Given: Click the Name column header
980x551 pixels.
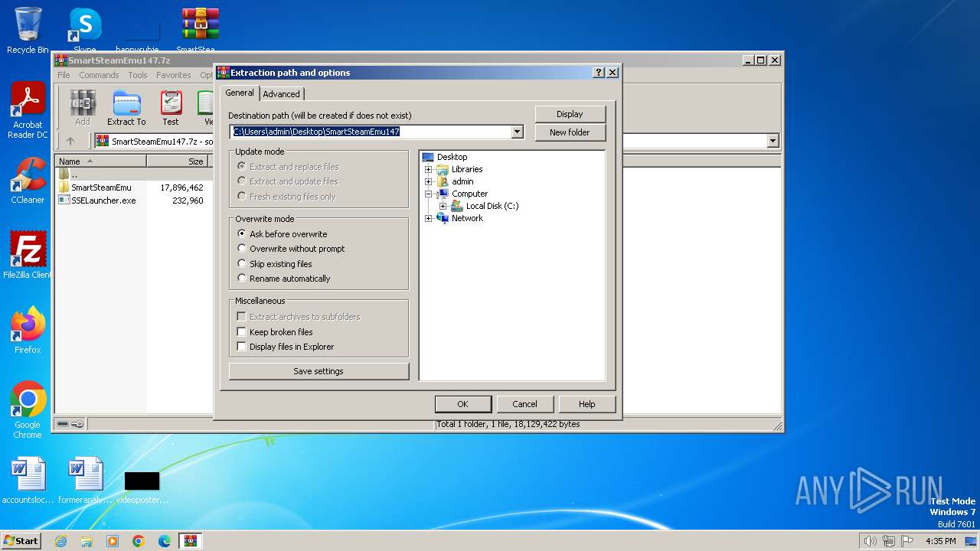Looking at the screenshot, I should (x=100, y=161).
